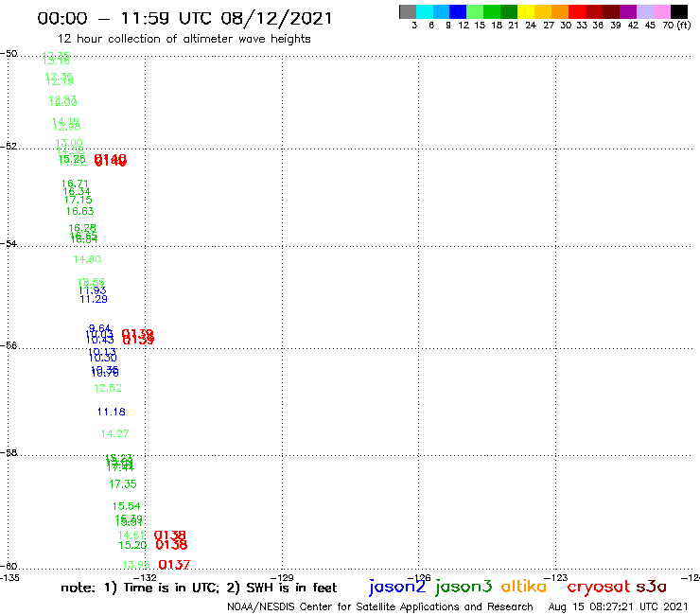This screenshot has width=700, height=615.
Task: Select the timestamp 'Aug 15 08:27:21 UTC 2021'
Action: pos(618,606)
